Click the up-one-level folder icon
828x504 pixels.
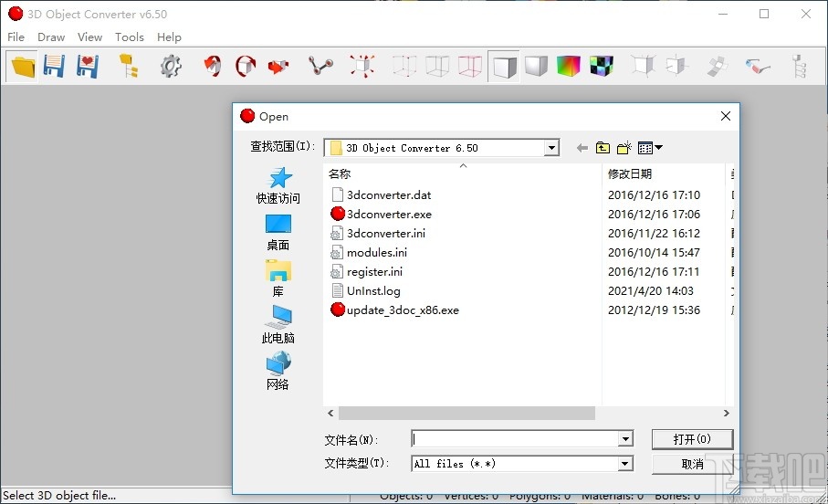603,148
